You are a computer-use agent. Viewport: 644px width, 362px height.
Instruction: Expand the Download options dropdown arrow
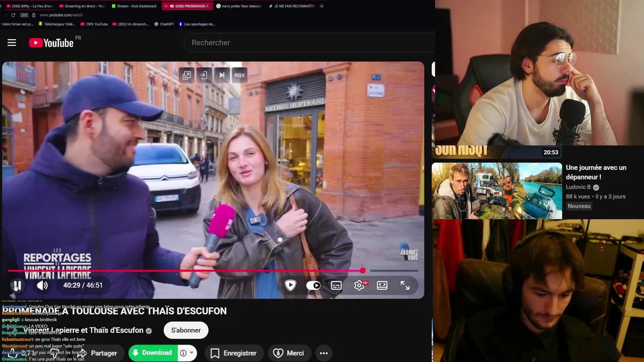pyautogui.click(x=192, y=353)
